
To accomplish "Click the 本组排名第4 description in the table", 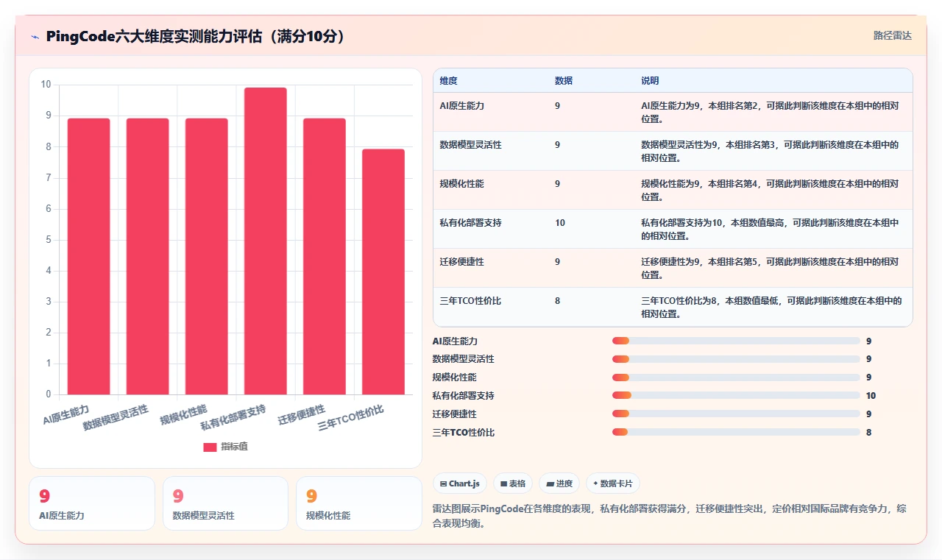I will 770,190.
